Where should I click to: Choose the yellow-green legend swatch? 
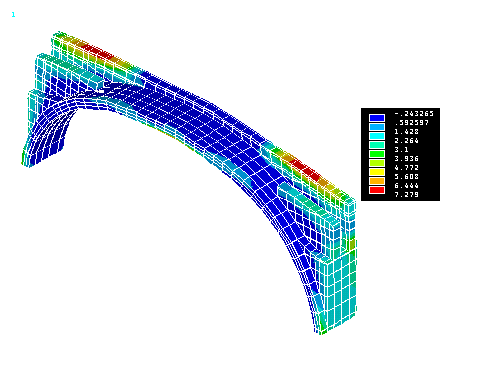click(x=377, y=163)
